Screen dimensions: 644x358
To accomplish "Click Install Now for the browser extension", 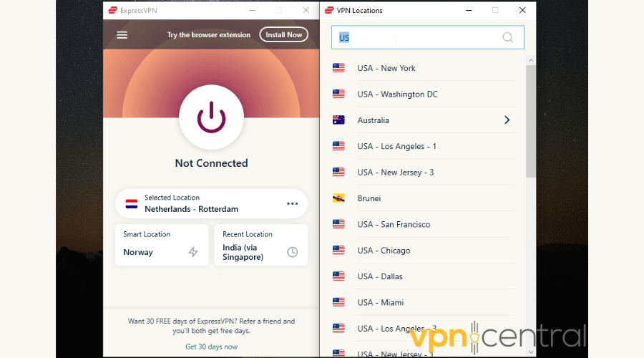I will (284, 35).
